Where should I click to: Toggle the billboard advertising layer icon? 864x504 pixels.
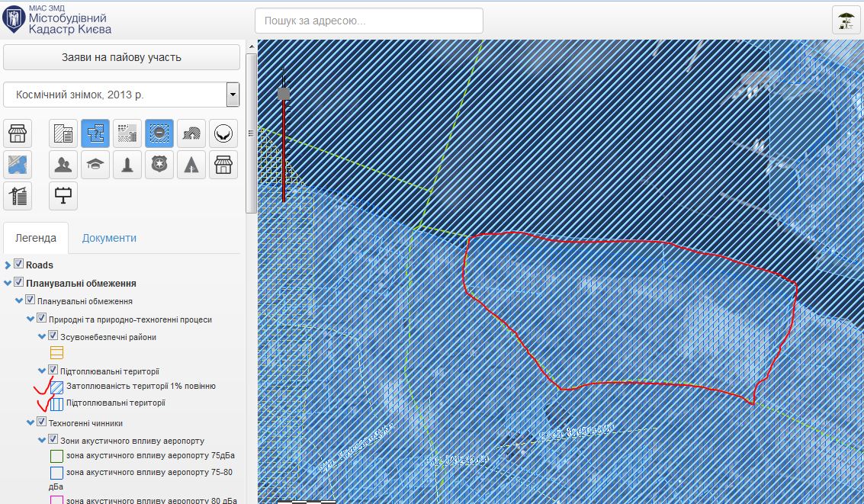tap(63, 196)
